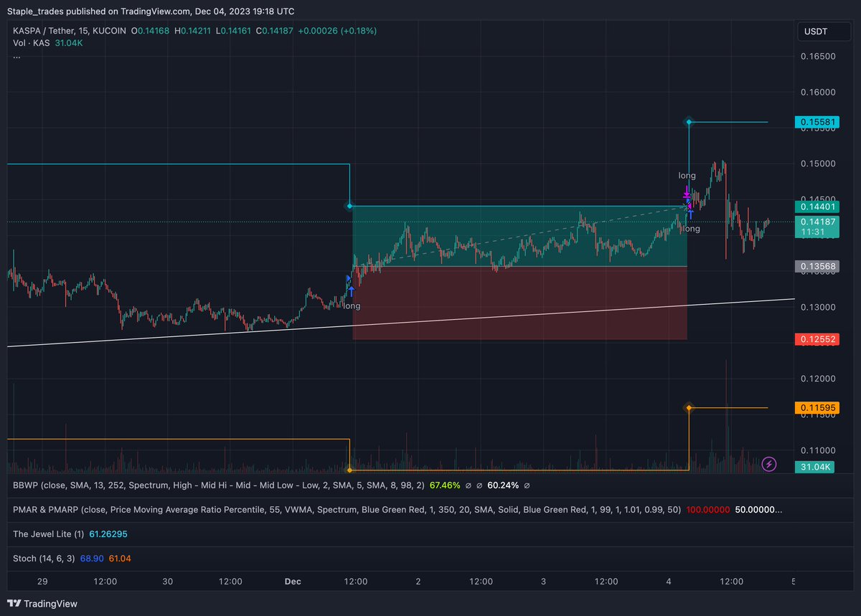861x616 pixels.
Task: Click the 29 date label on the time axis
Action: pyautogui.click(x=42, y=582)
